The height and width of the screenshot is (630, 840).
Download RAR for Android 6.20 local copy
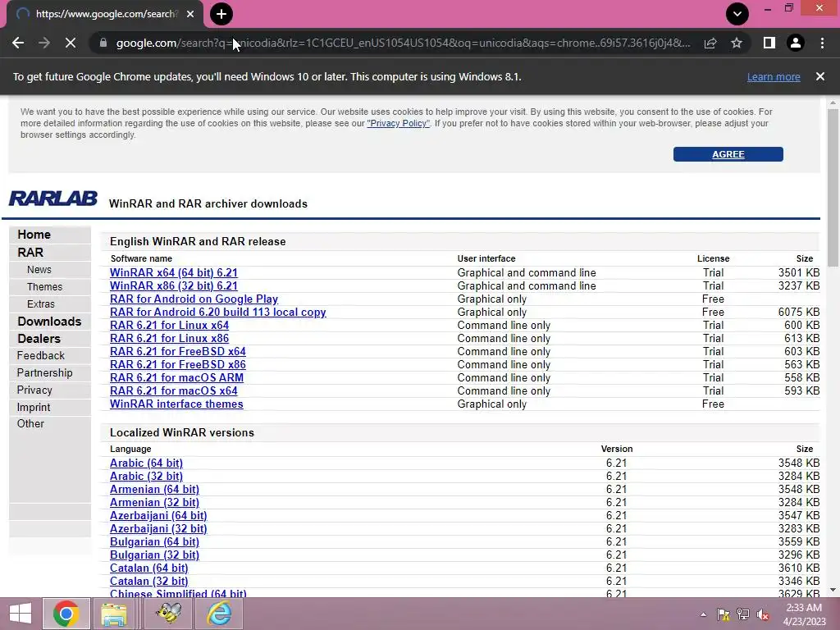pyautogui.click(x=218, y=313)
